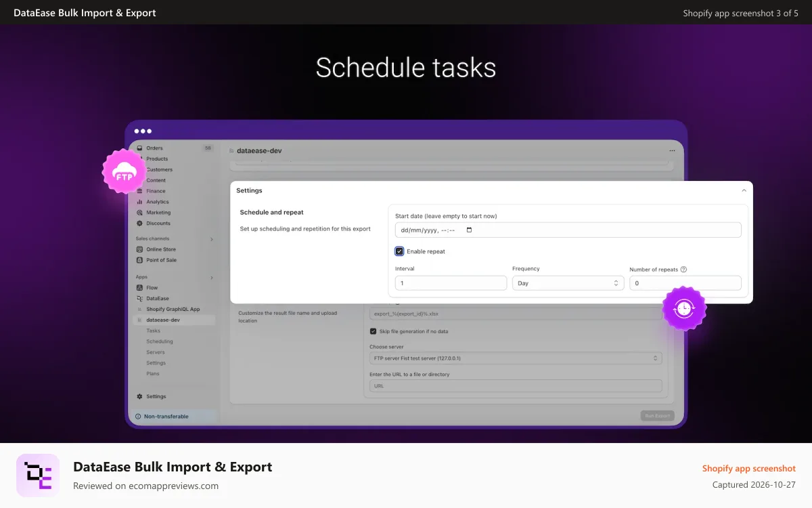Click the Schedule tasks headline

pos(406,68)
